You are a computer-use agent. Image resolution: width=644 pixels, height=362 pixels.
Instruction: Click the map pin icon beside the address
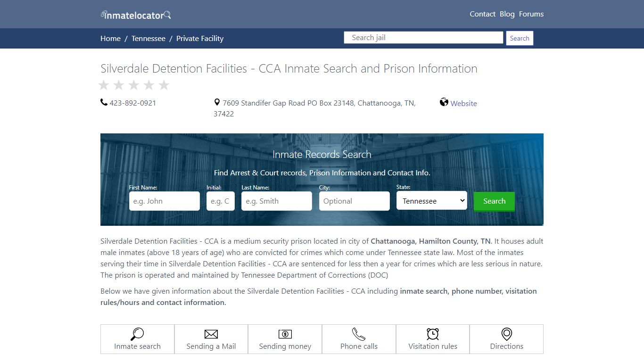click(217, 102)
